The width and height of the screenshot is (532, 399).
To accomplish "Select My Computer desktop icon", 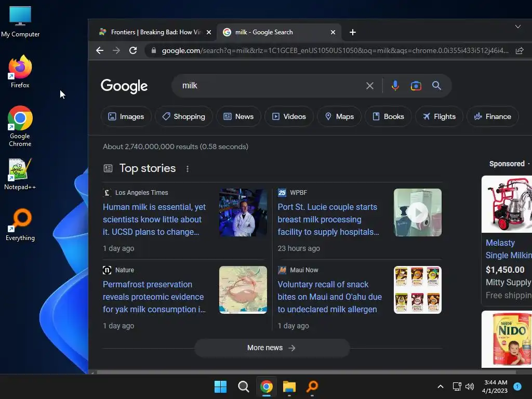I will pyautogui.click(x=20, y=21).
